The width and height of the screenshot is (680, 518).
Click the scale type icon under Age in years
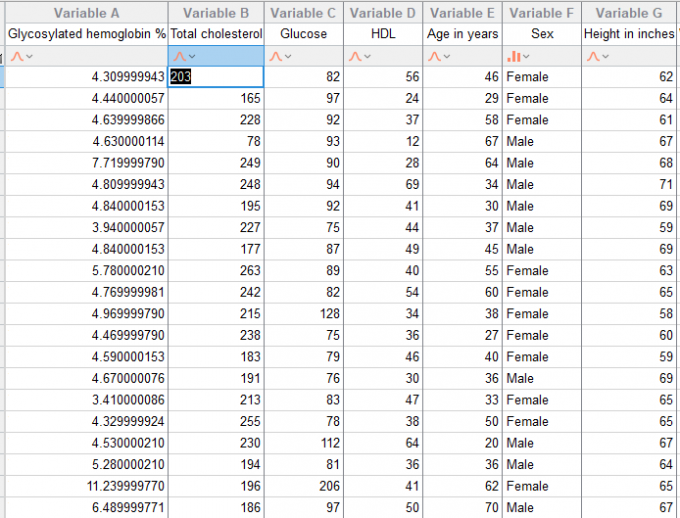435,56
